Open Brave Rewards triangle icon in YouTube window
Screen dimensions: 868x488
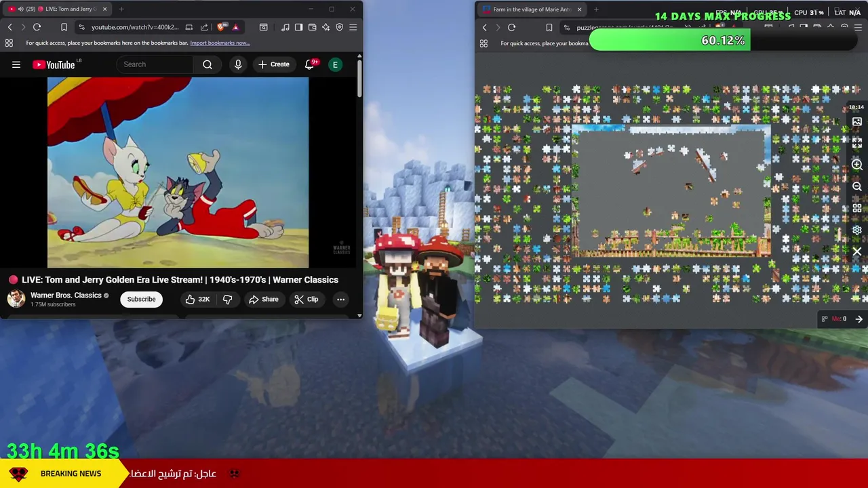tap(235, 27)
